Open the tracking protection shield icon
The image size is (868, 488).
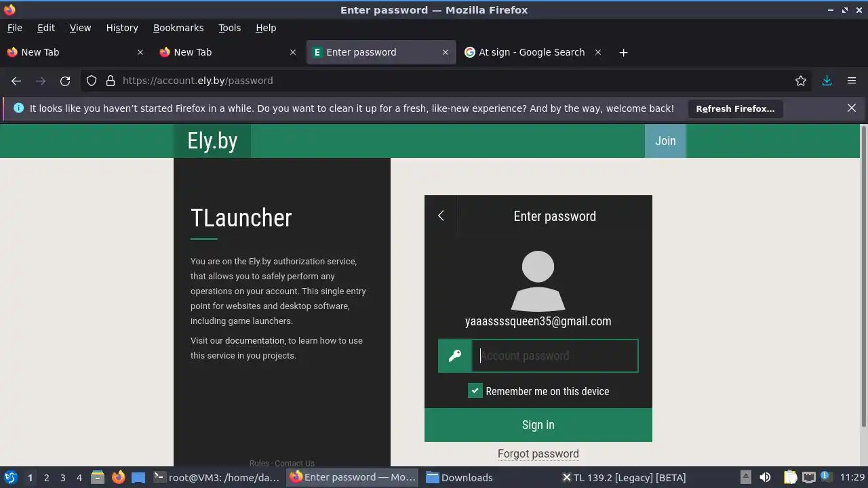coord(92,81)
